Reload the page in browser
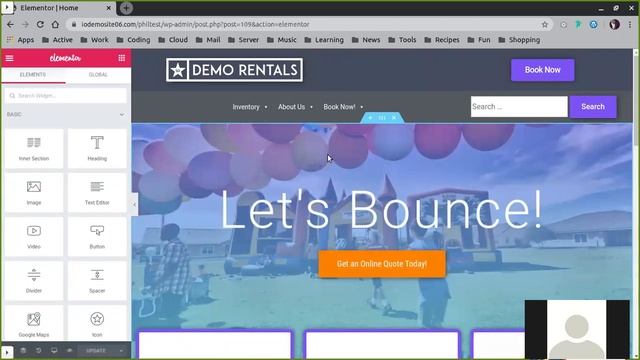 point(40,24)
